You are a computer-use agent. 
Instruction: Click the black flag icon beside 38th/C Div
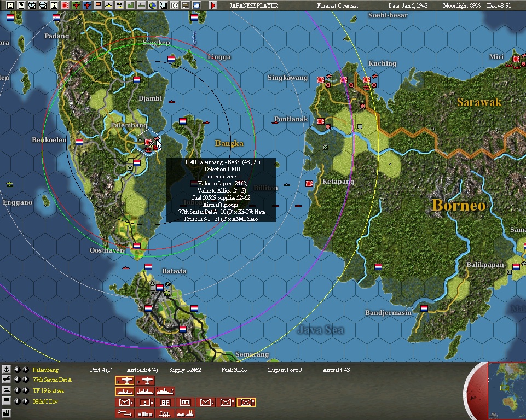pyautogui.click(x=7, y=401)
